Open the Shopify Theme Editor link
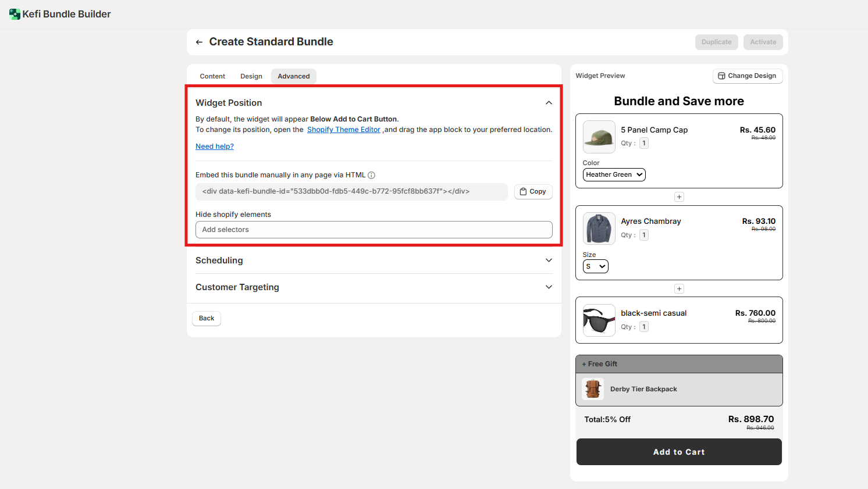 (343, 130)
